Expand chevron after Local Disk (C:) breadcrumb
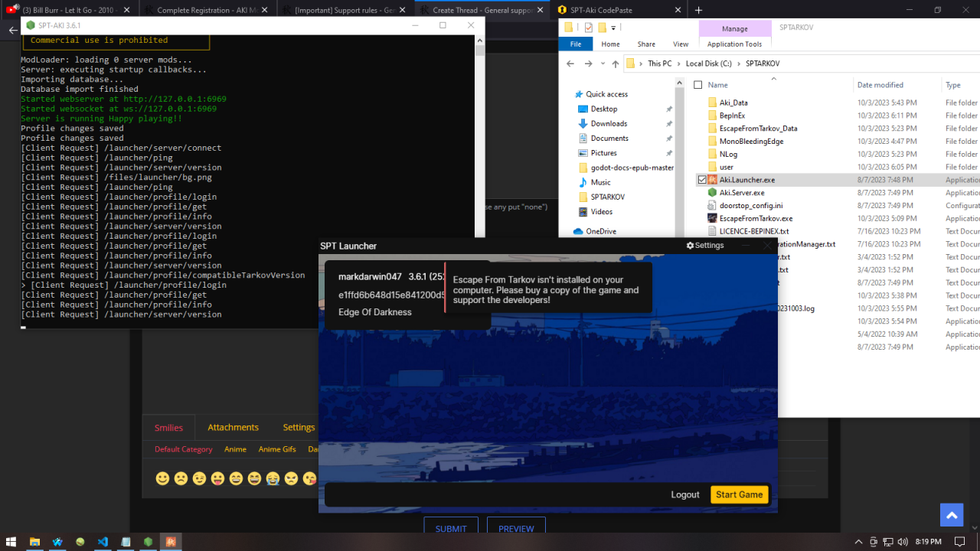The height and width of the screenshot is (551, 980). click(740, 64)
